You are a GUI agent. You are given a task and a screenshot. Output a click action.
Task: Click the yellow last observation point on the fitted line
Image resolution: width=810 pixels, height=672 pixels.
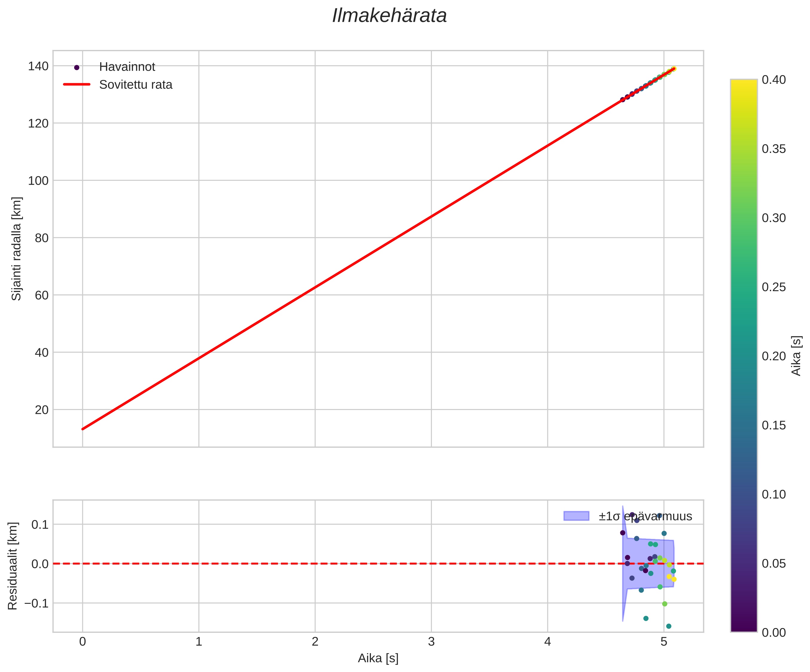click(x=674, y=69)
